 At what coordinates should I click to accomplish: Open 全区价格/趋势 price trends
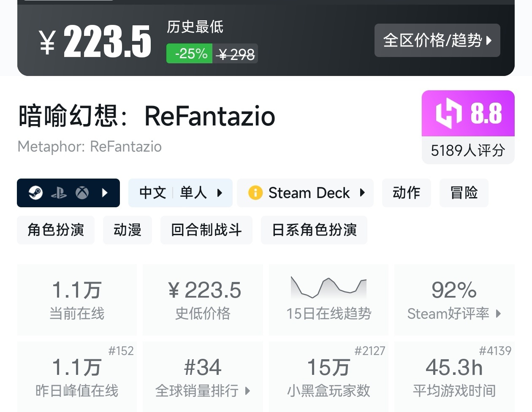pos(437,41)
